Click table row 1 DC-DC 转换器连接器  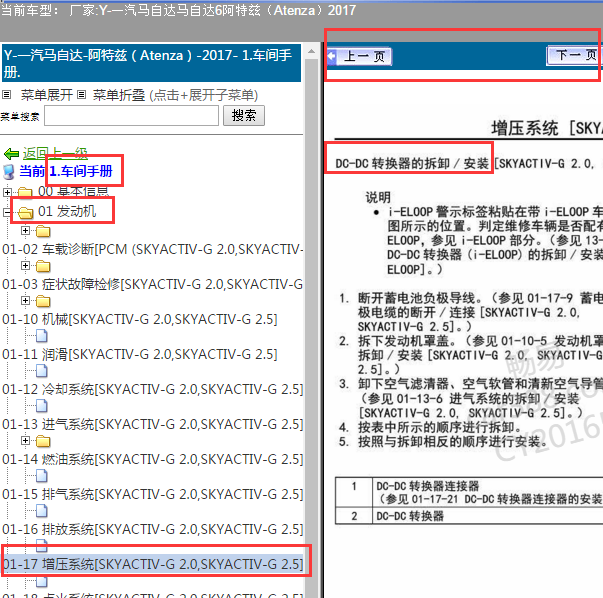[469, 493]
